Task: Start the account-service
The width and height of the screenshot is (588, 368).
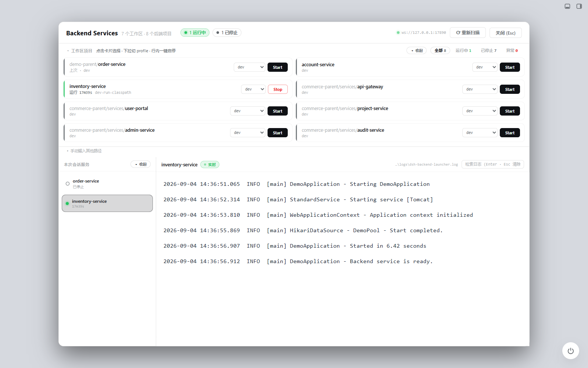Action: click(x=510, y=67)
